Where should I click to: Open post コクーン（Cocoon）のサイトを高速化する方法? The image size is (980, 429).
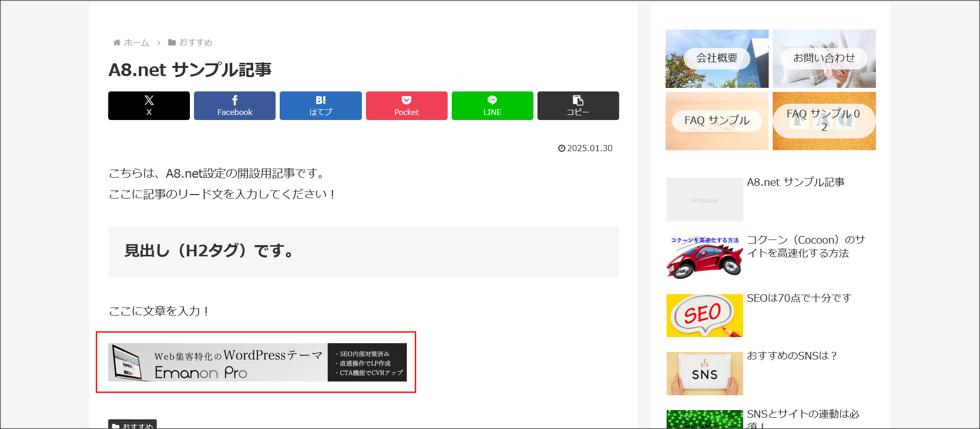[806, 247]
